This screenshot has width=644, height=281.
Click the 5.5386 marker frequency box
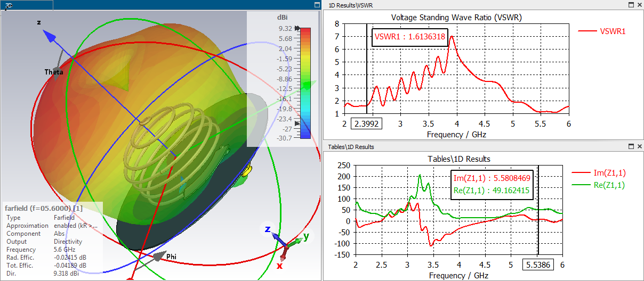click(x=537, y=264)
